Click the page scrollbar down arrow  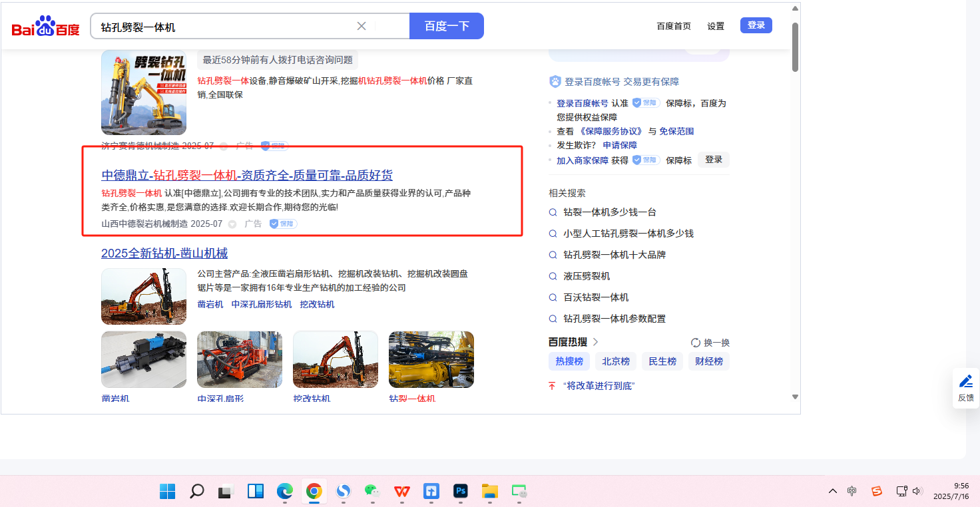tap(795, 397)
